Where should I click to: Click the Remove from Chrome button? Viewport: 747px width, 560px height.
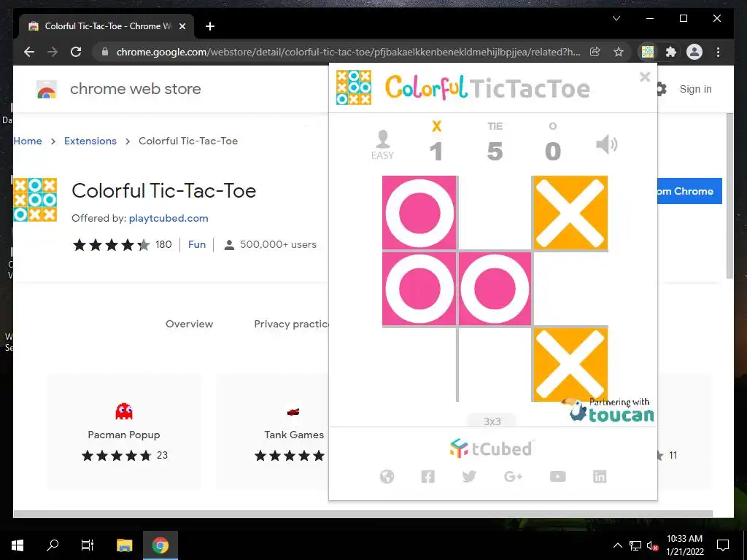click(x=690, y=191)
